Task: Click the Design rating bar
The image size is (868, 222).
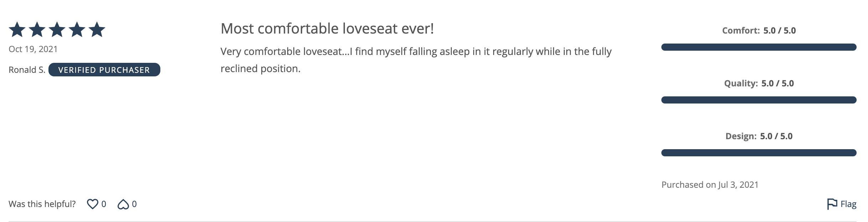Action: click(759, 153)
